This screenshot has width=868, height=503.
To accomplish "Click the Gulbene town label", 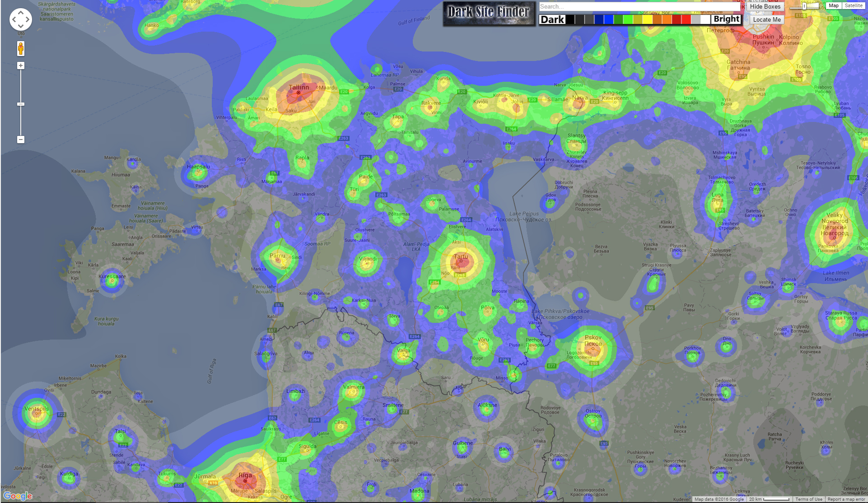I will pyautogui.click(x=463, y=443).
